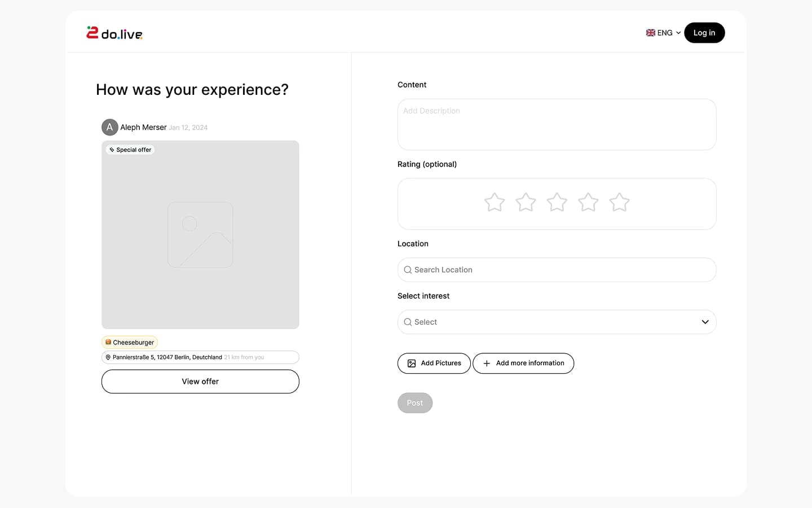Viewport: 812px width, 508px height.
Task: Click the UK flag language icon
Action: click(x=651, y=33)
